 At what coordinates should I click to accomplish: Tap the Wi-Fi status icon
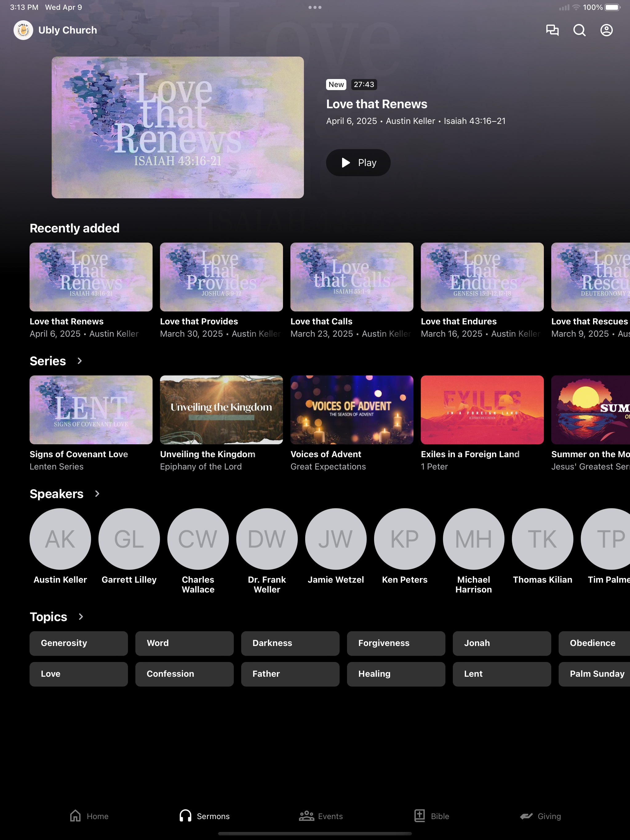[x=576, y=7]
